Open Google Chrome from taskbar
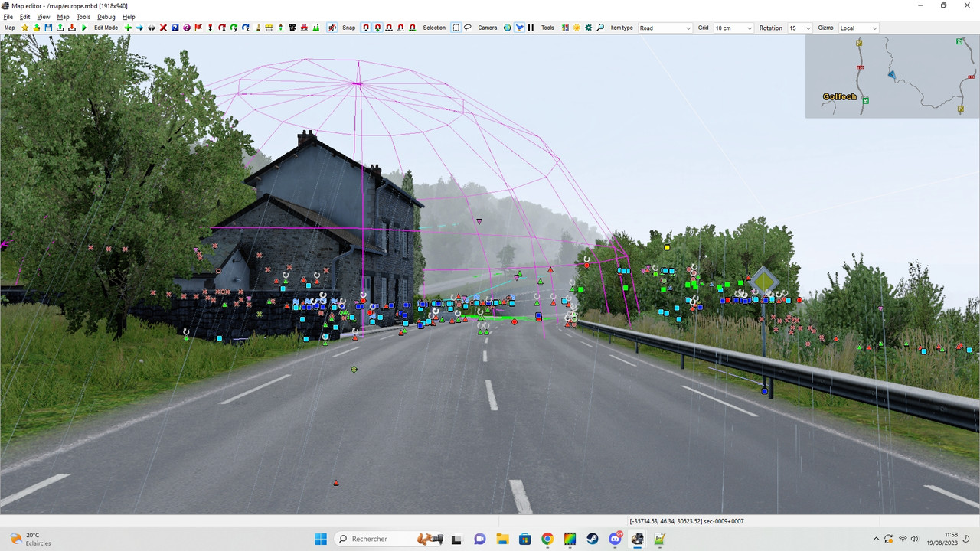 click(x=547, y=539)
